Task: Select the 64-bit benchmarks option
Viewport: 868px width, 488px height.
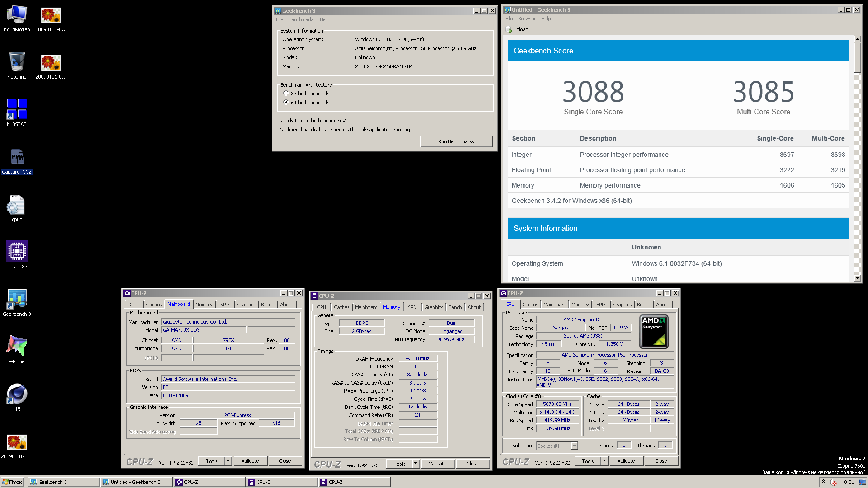Action: (286, 103)
